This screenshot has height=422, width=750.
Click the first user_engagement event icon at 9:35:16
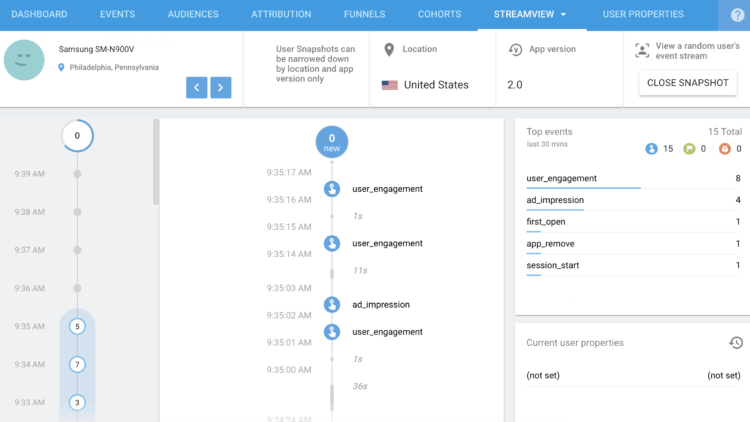tap(332, 189)
